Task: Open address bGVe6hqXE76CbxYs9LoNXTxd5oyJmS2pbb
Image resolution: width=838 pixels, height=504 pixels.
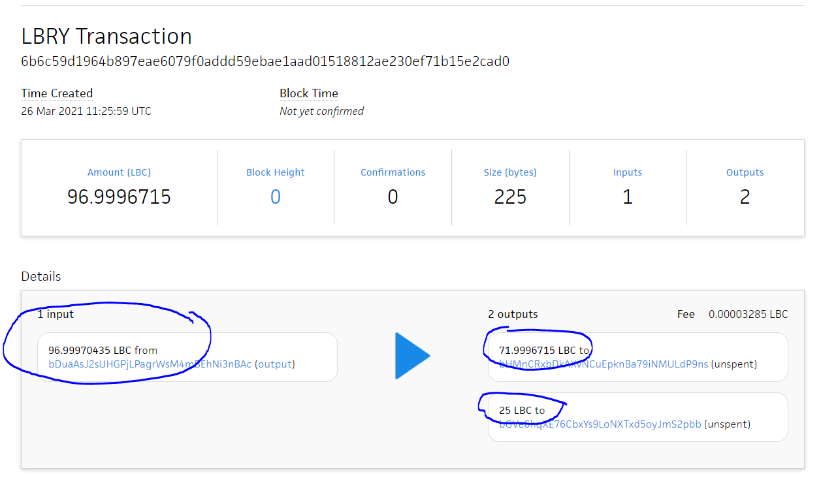Action: point(600,424)
